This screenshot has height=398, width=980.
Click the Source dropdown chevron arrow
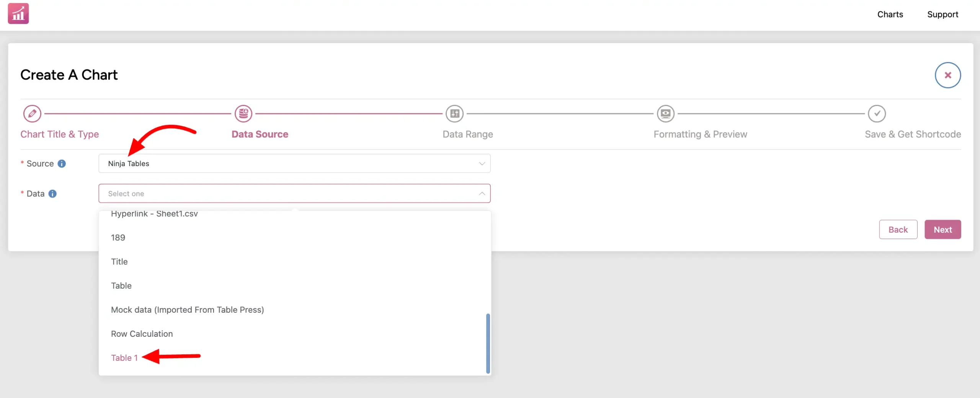482,163
